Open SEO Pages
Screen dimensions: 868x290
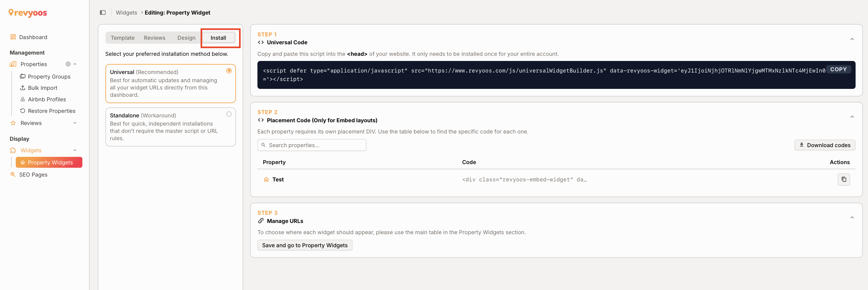33,174
